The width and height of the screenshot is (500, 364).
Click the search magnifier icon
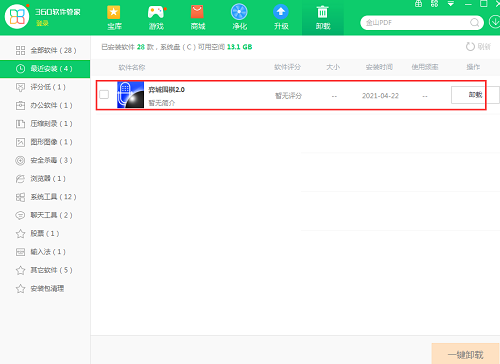point(474,23)
